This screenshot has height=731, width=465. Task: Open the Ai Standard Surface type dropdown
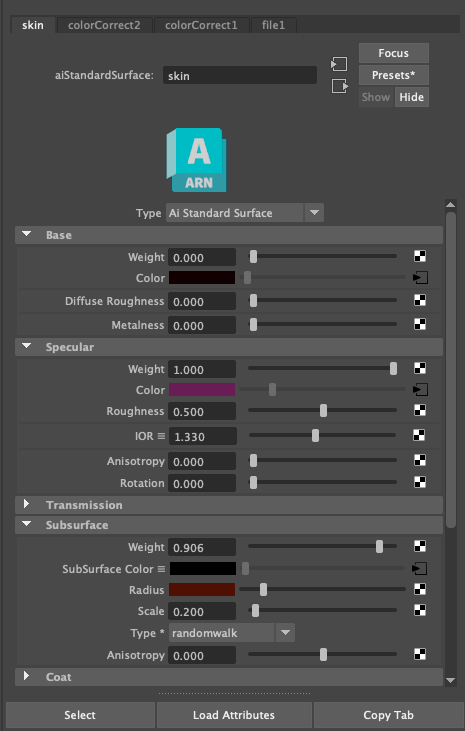[245, 213]
